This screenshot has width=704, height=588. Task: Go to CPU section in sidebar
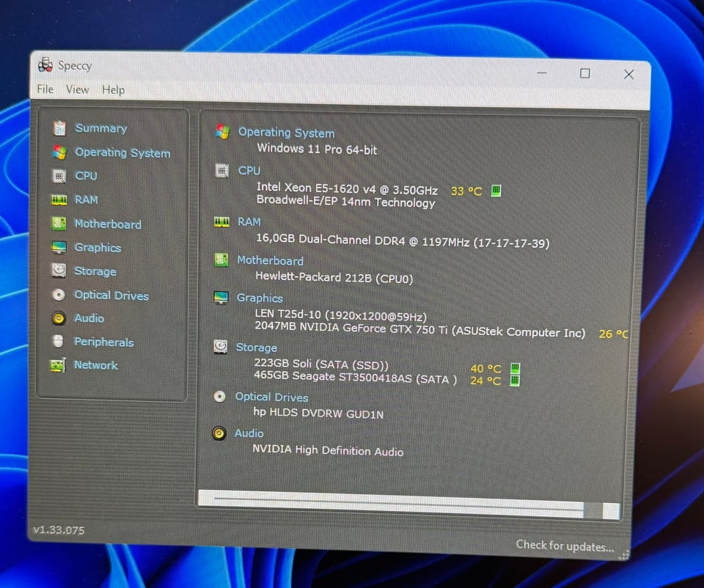point(86,176)
